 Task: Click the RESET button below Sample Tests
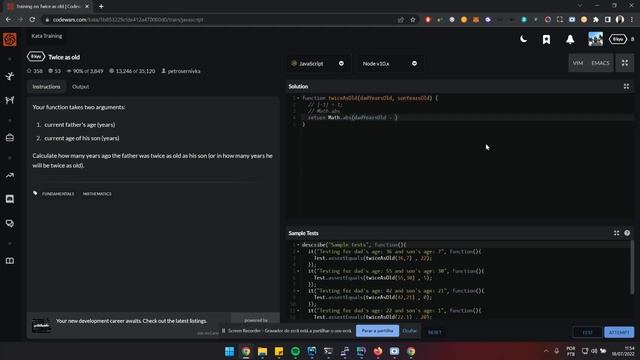click(434, 332)
